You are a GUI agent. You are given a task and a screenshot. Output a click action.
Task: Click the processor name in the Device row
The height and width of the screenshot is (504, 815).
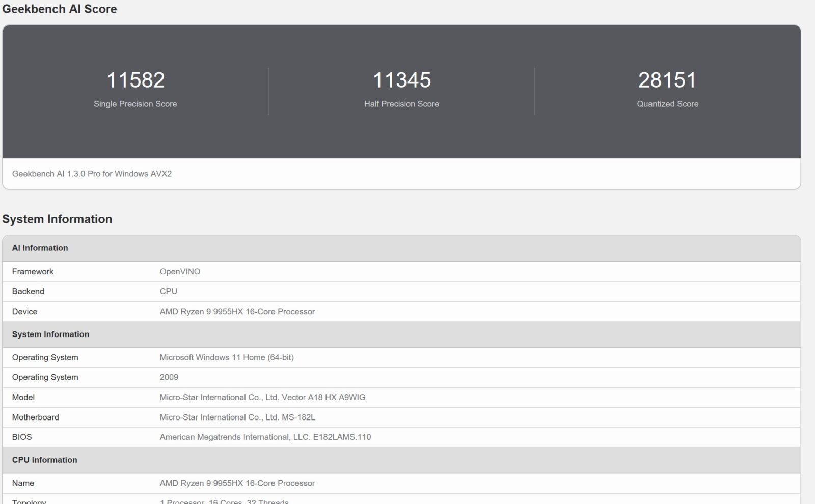click(237, 312)
